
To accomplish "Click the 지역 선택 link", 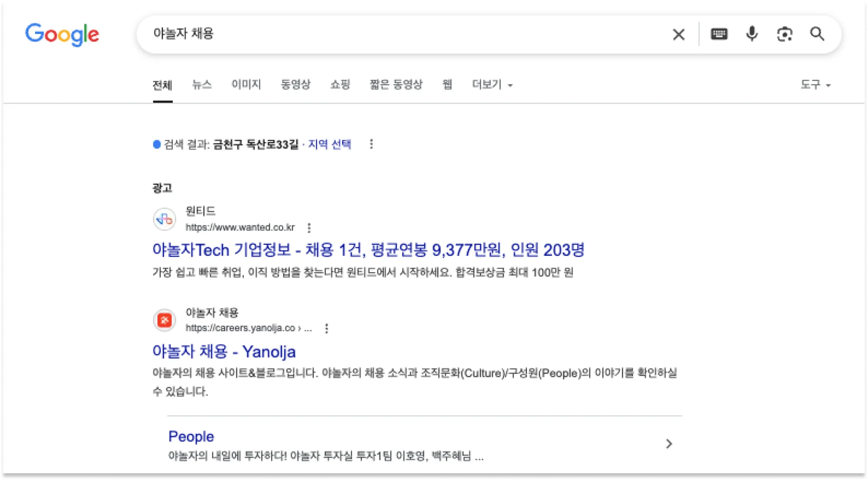I will (x=330, y=145).
